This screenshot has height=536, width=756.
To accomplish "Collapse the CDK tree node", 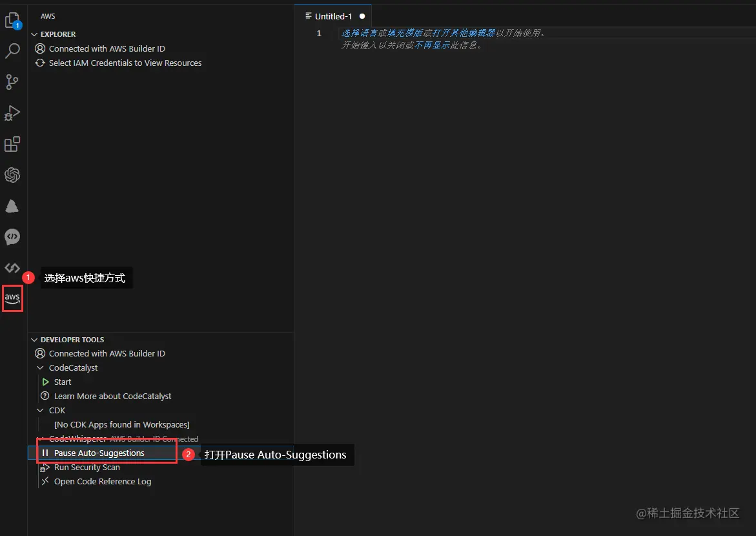I will click(x=40, y=411).
